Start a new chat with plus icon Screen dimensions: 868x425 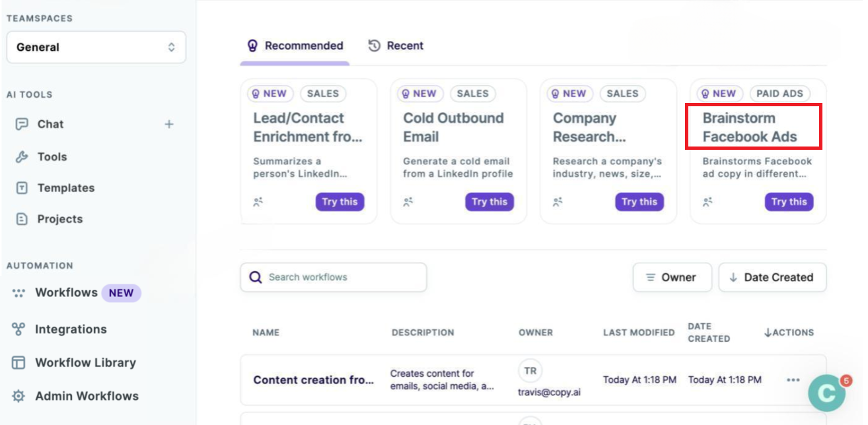pyautogui.click(x=169, y=124)
